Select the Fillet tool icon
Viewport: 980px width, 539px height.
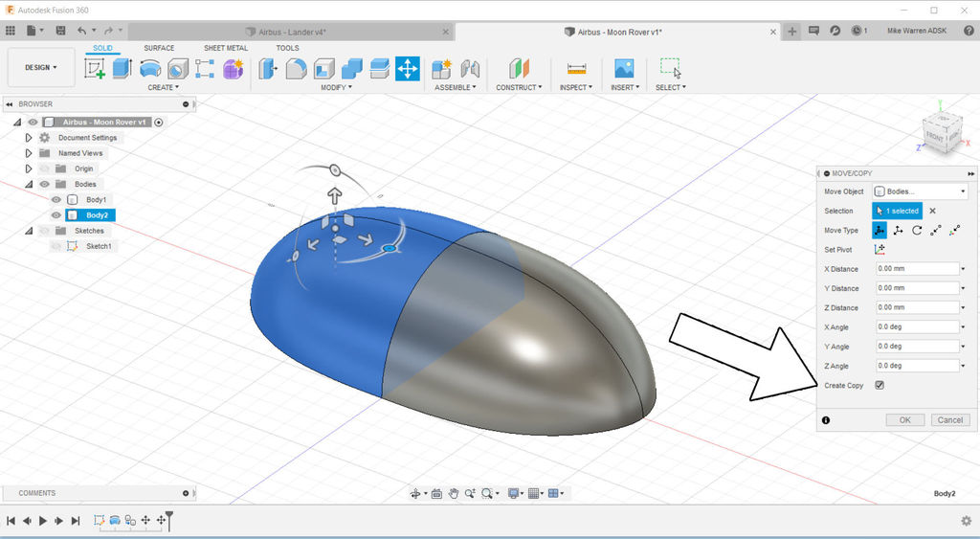point(297,69)
